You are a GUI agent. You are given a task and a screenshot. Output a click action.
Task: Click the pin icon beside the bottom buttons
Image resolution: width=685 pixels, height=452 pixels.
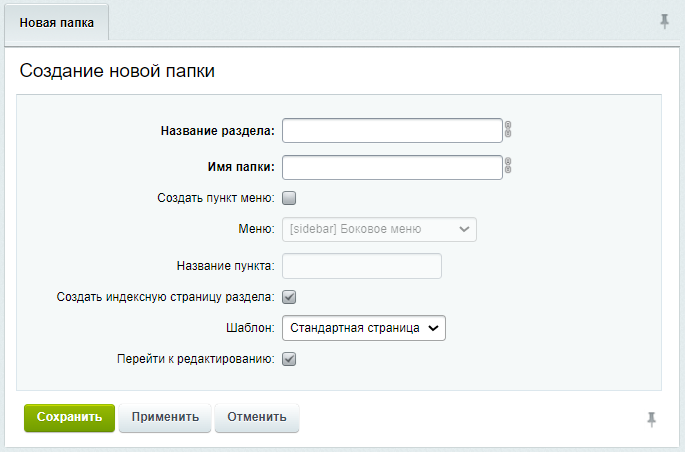651,419
